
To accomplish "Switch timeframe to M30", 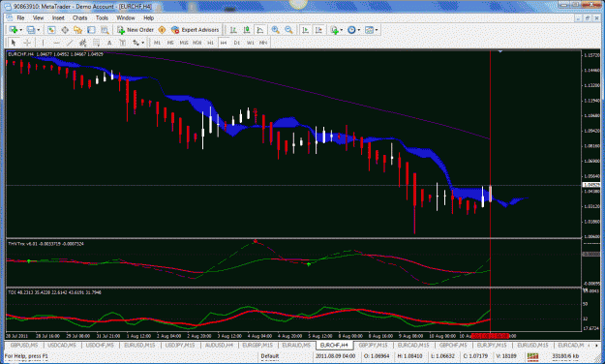I will [x=197, y=43].
